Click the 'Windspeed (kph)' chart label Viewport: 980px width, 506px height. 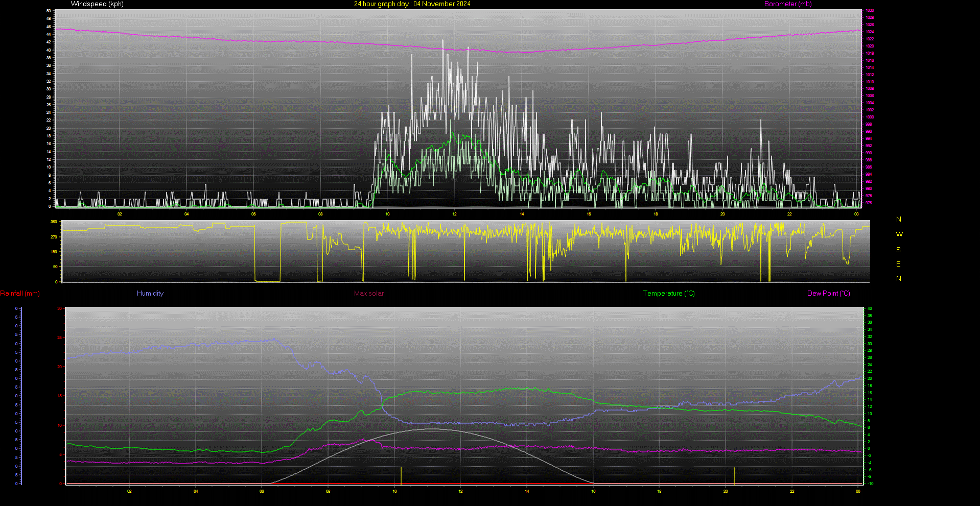pos(97,4)
